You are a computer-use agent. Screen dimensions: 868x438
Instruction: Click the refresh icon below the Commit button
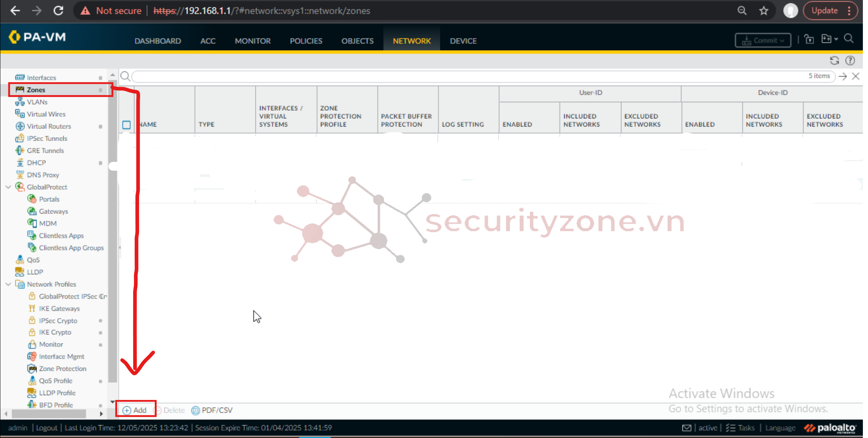coord(834,60)
